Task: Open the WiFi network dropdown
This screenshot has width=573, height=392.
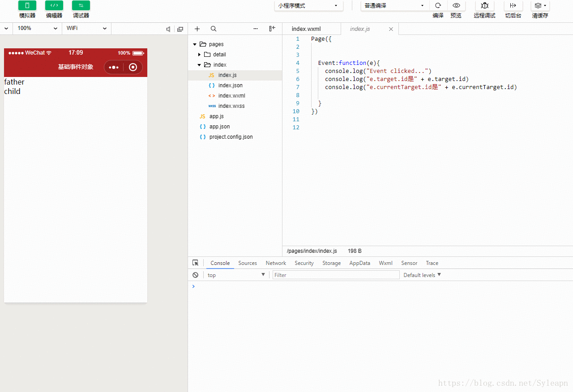Action: click(x=86, y=28)
